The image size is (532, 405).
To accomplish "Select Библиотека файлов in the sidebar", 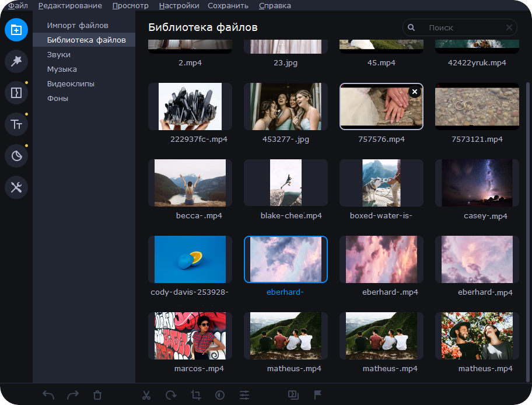I will [84, 40].
